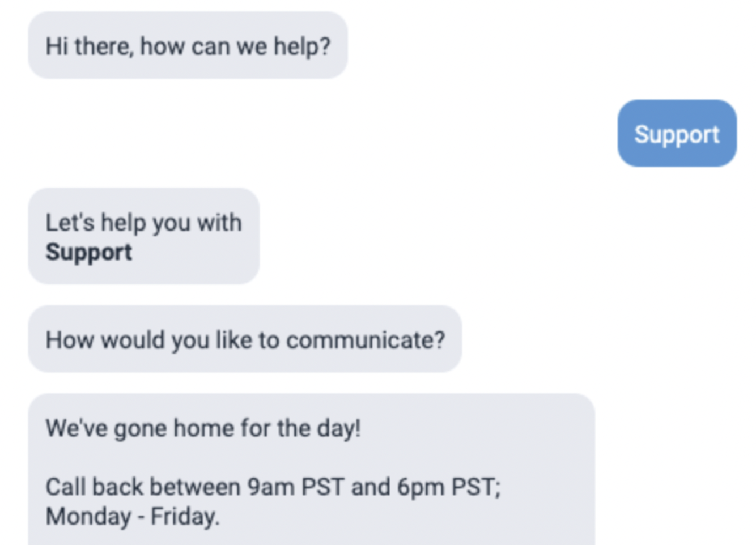This screenshot has height=545, width=756.
Task: Click the "We've gone home for the day!" line
Action: click(x=203, y=428)
